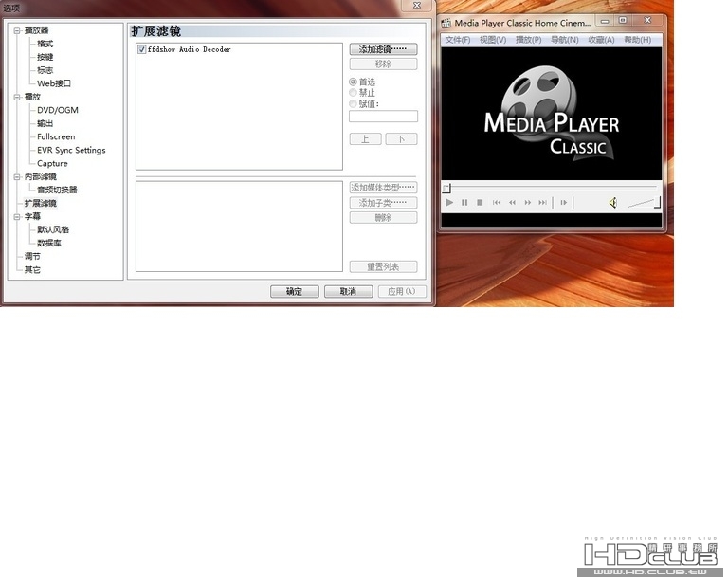Collapse the 字幕 tree node
Screen dimensions: 728x582
click(17, 217)
